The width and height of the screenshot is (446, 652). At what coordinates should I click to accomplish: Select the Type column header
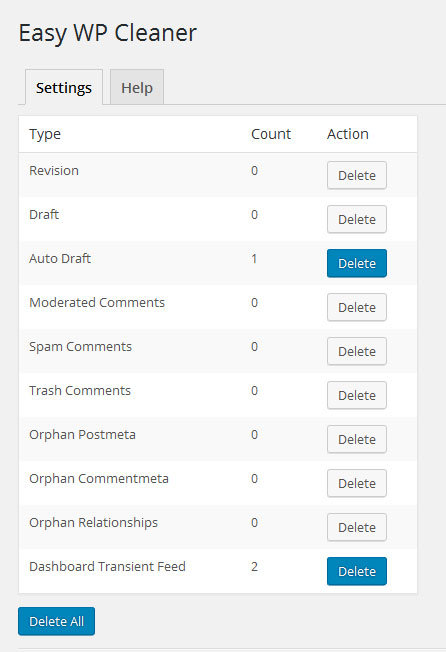click(45, 134)
